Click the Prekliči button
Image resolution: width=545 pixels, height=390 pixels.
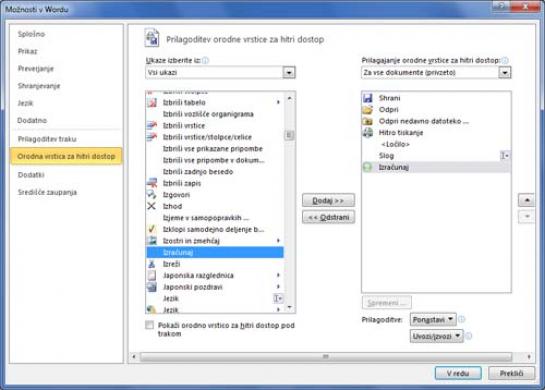(x=511, y=373)
